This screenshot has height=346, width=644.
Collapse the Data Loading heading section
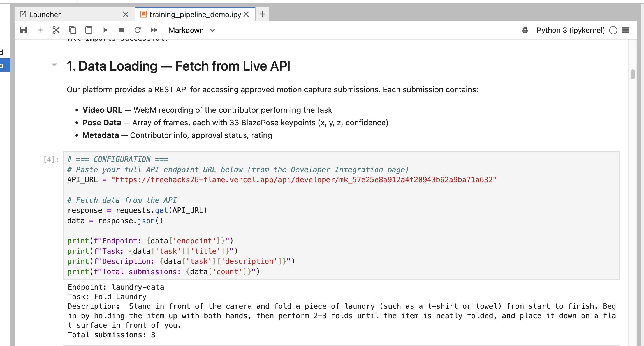[54, 65]
